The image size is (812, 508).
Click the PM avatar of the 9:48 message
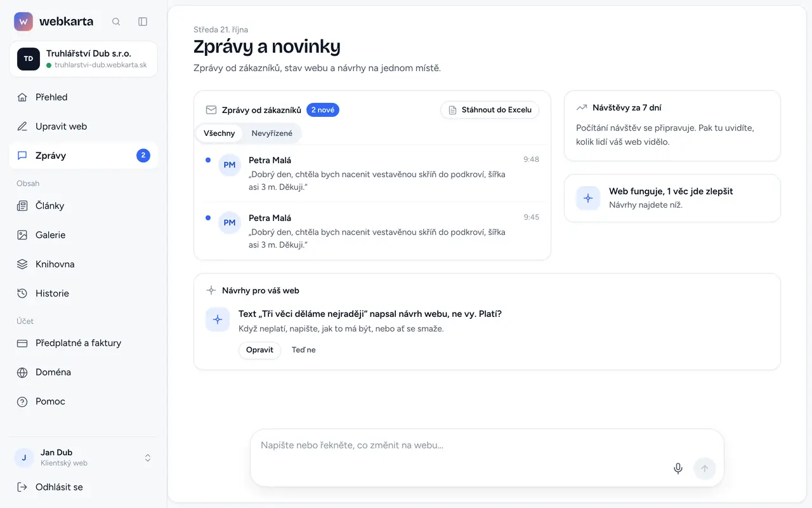point(230,165)
